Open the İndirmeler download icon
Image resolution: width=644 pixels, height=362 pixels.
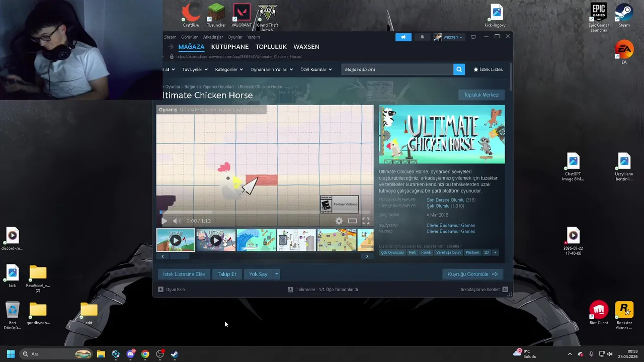pyautogui.click(x=290, y=290)
